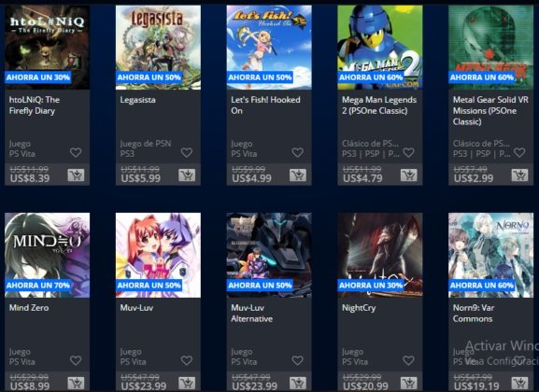Open the Norn9: Var Commons title link
The width and height of the screenshot is (539, 392).
click(x=474, y=314)
